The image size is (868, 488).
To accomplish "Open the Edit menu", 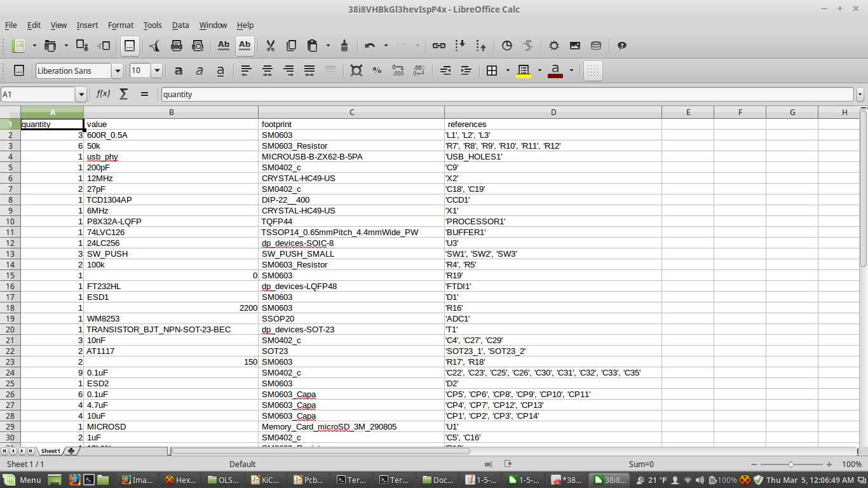I will tap(34, 25).
